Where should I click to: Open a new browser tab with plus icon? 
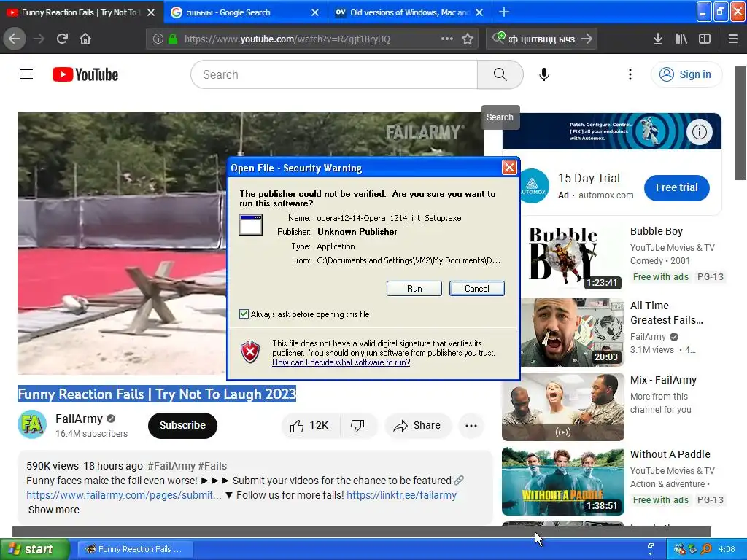pos(504,12)
